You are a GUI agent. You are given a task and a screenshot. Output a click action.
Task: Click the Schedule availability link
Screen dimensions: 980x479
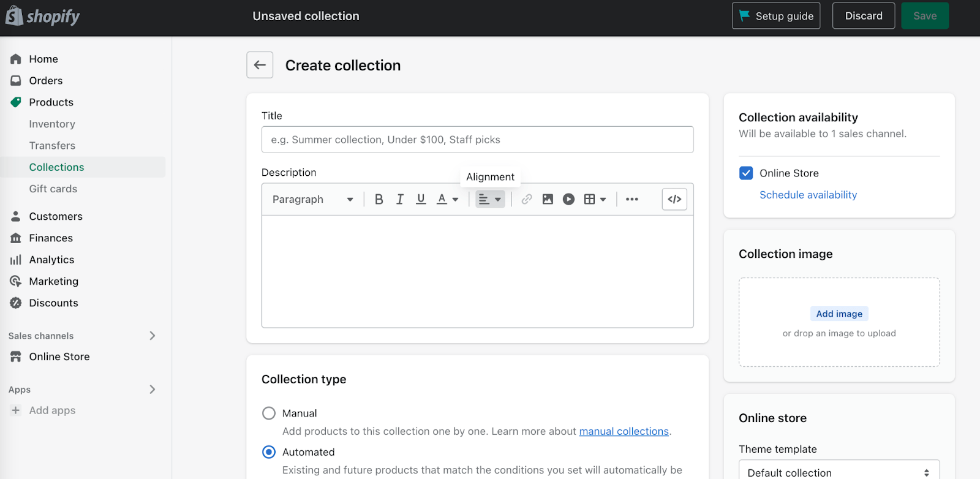(808, 195)
